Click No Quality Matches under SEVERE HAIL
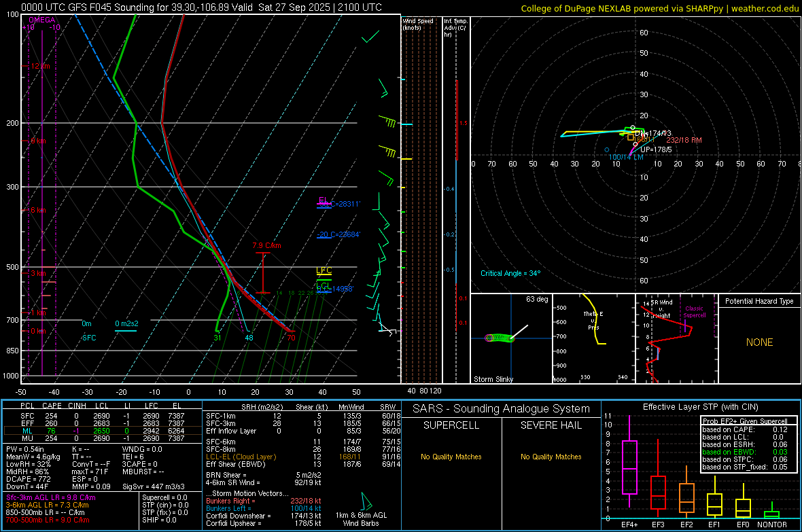The image size is (802, 532). pyautogui.click(x=551, y=457)
